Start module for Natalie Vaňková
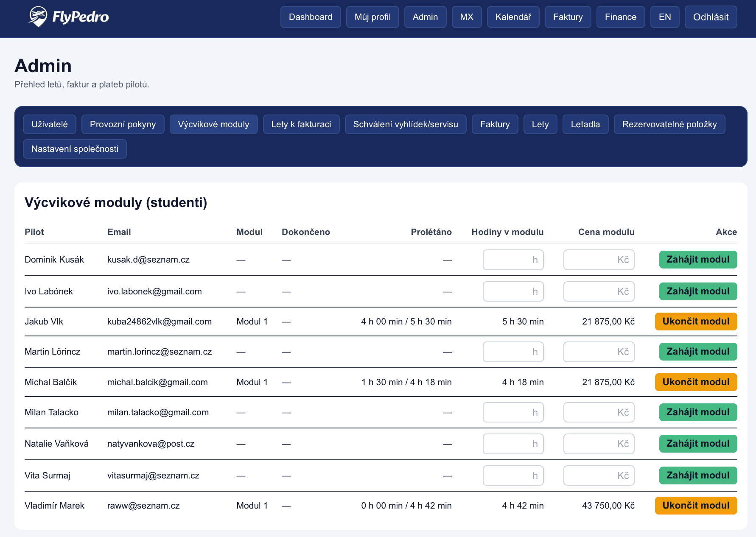The image size is (756, 537). [697, 444]
